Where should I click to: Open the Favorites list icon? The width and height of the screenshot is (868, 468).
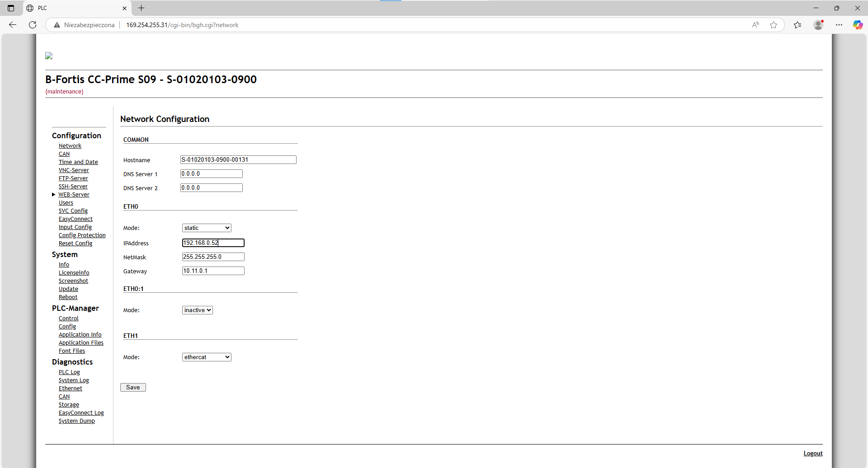point(797,25)
